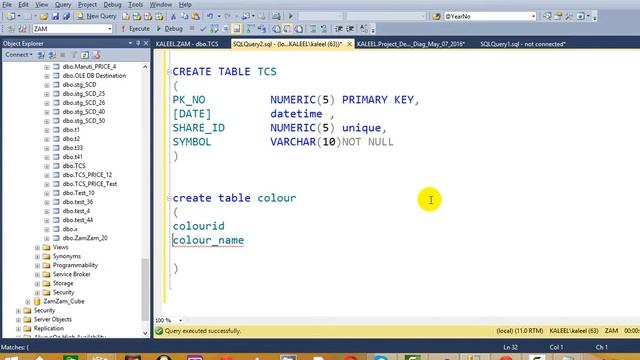Click the Connect Object Explorer icon

coord(41,55)
